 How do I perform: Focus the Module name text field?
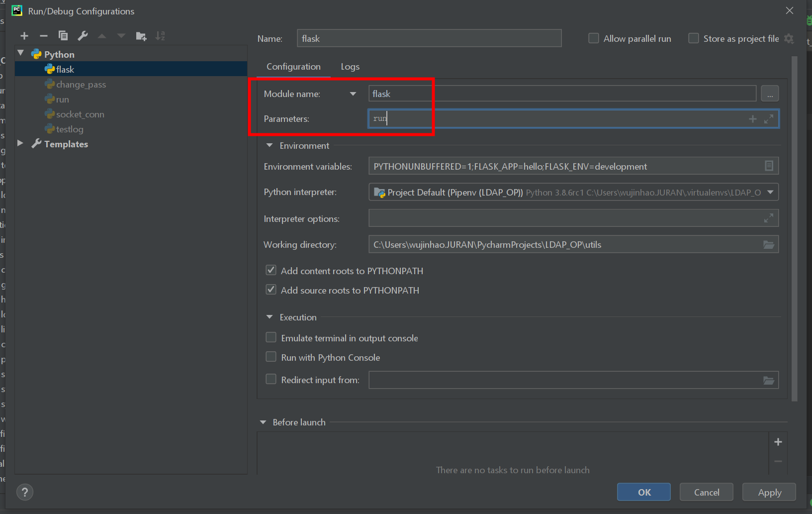click(562, 94)
